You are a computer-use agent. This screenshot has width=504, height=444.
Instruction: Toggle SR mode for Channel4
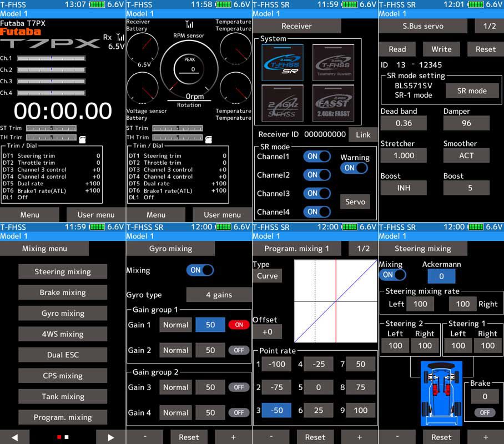316,212
